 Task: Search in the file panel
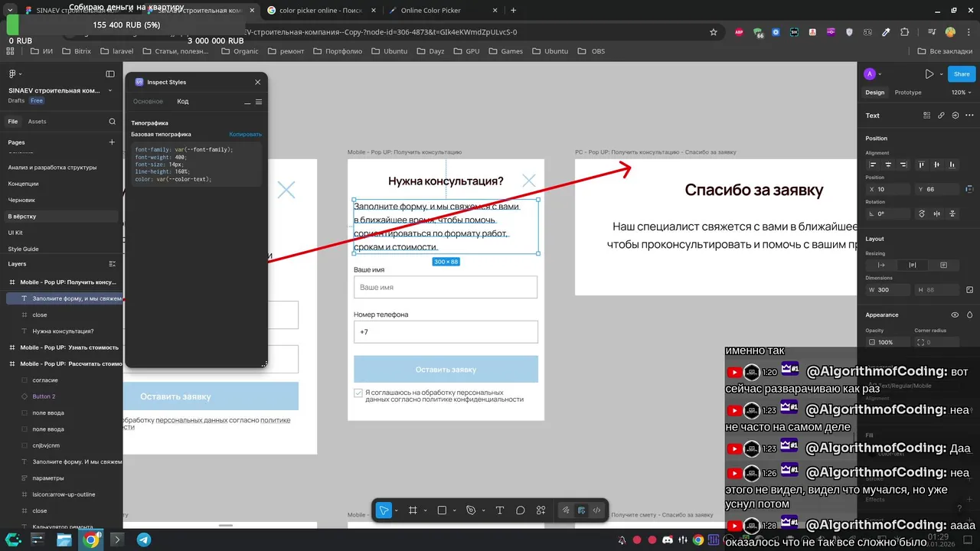(x=112, y=122)
